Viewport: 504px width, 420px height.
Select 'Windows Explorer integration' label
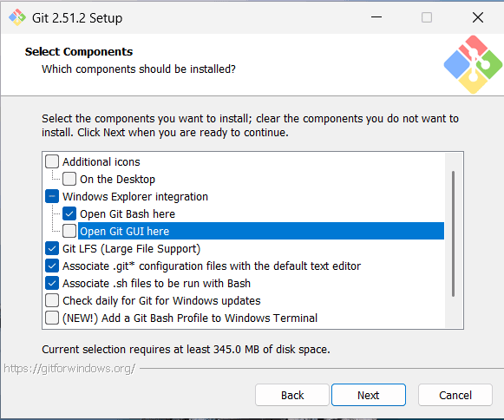pyautogui.click(x=135, y=196)
